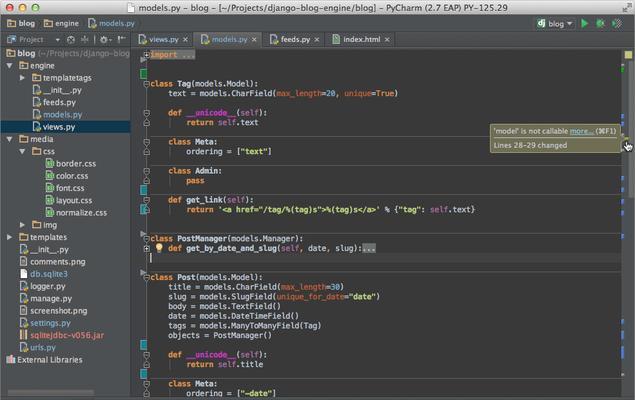Start debugging with the green bug icon
Screen dimensions: 635x400
[x=601, y=23]
